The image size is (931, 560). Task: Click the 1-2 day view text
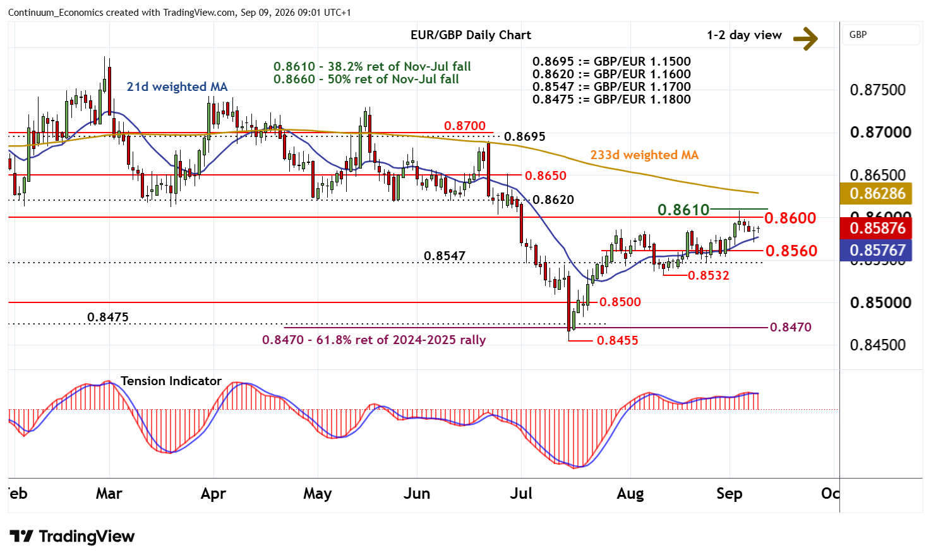(x=744, y=35)
